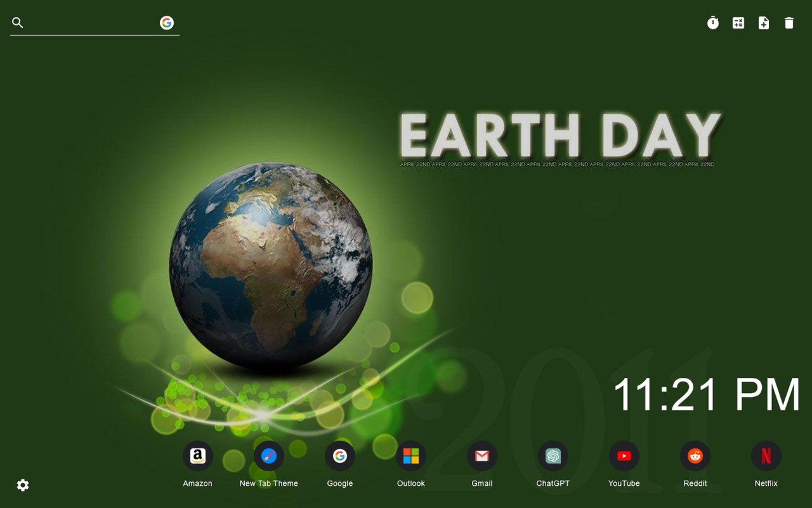Open the timer tool icon
This screenshot has height=508, width=812.
click(713, 23)
